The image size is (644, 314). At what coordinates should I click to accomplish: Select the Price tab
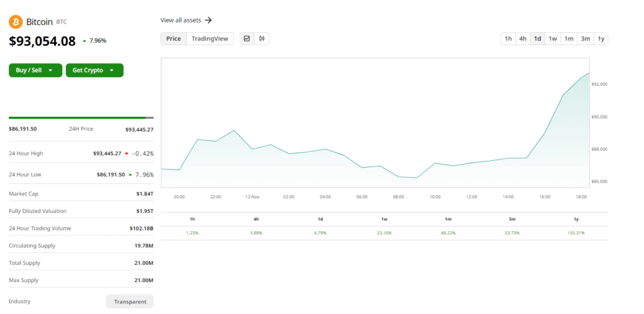click(174, 38)
